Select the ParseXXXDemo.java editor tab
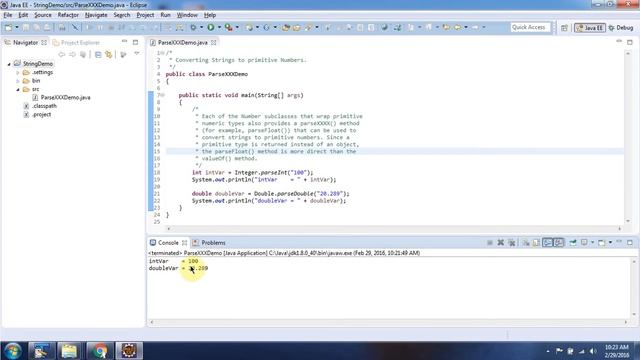 [x=182, y=42]
